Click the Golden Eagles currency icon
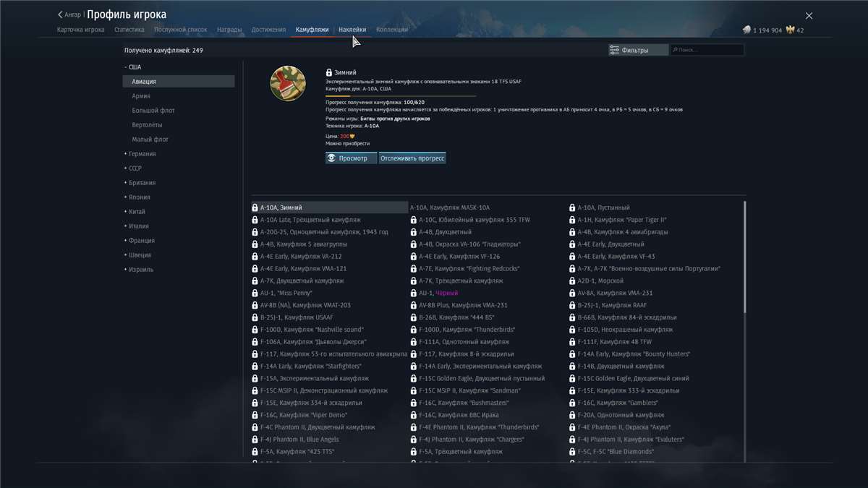This screenshot has width=868, height=488. point(790,30)
